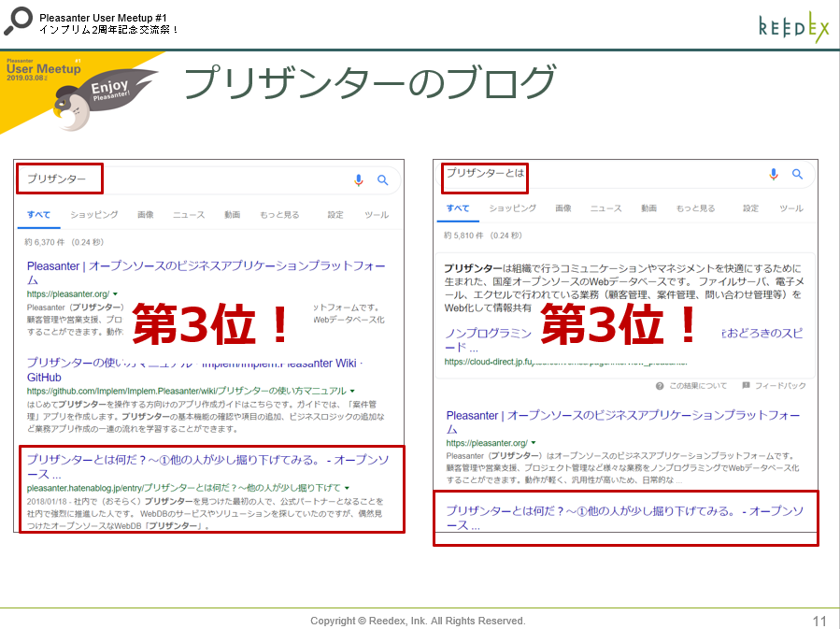
Task: Open プリザンターとは何だ？ blog result in left results
Action: click(207, 466)
